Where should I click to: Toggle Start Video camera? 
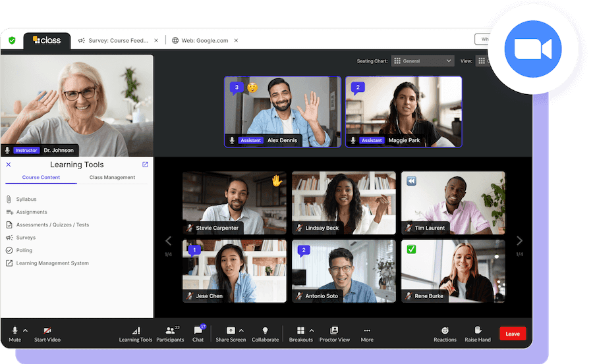click(47, 334)
